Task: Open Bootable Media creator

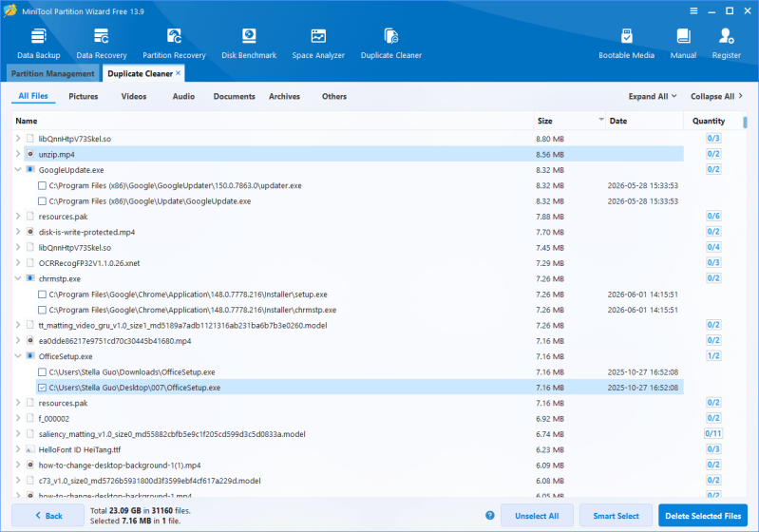Action: coord(626,44)
